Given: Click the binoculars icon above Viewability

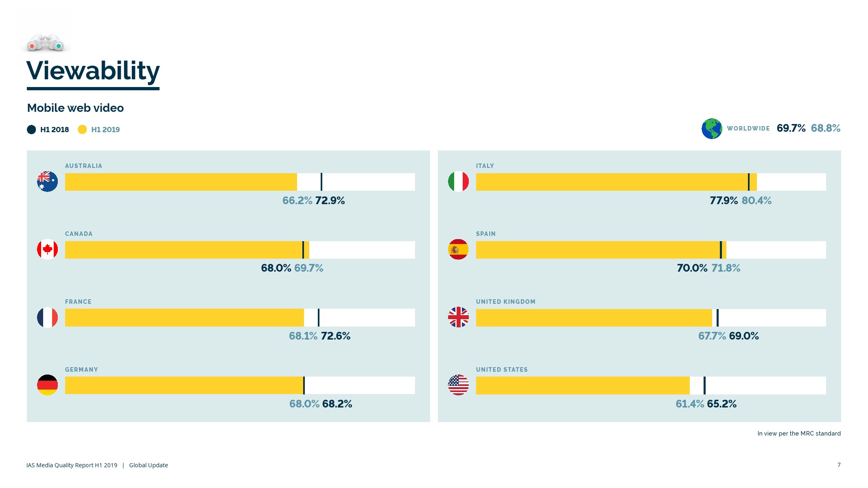Looking at the screenshot, I should [x=45, y=43].
